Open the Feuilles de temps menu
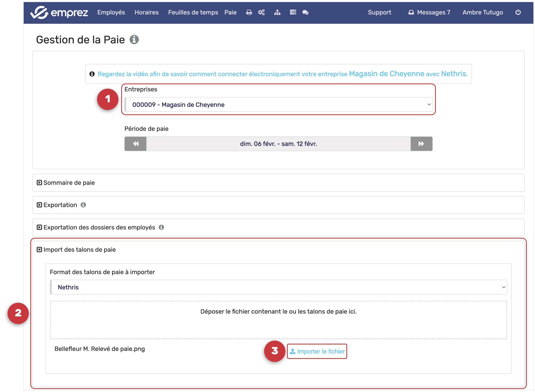535x392 pixels. 193,12
